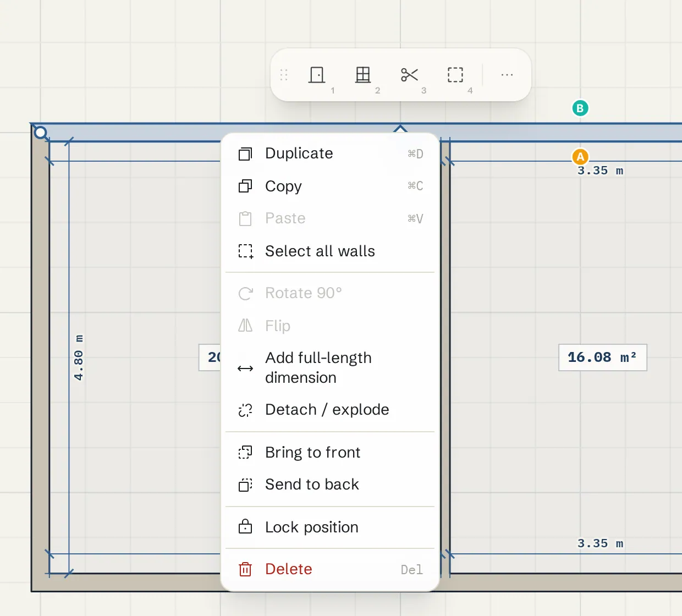Choose Add full-length dimension
The height and width of the screenshot is (616, 682).
330,368
